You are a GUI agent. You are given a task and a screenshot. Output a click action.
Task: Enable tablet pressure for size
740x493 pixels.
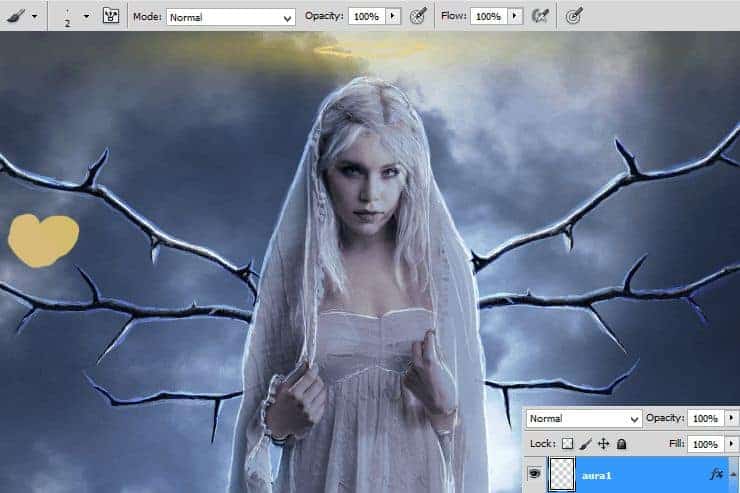574,16
